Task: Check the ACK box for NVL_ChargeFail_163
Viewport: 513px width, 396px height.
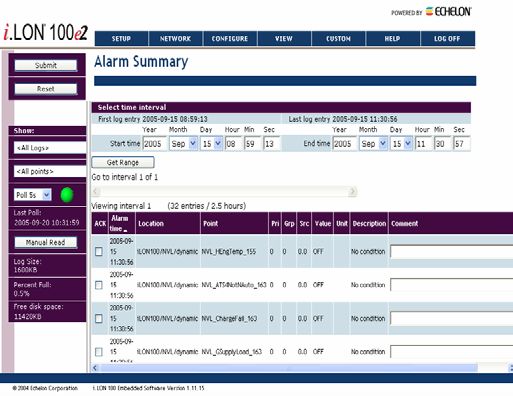Action: point(99,318)
